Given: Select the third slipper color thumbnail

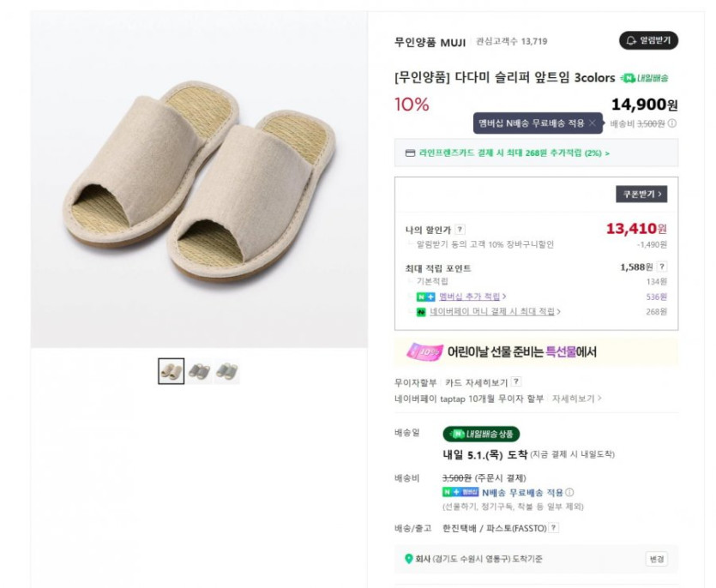Looking at the screenshot, I should pyautogui.click(x=226, y=371).
